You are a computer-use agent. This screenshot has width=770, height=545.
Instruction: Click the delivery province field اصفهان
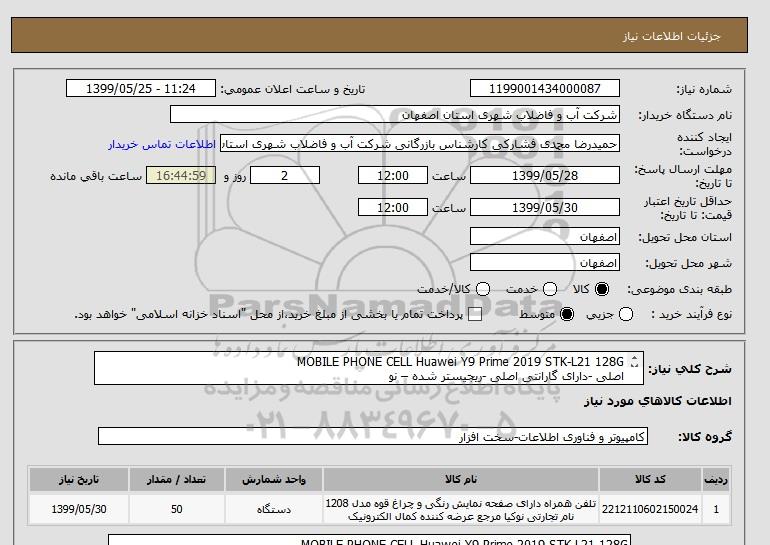[x=545, y=237]
